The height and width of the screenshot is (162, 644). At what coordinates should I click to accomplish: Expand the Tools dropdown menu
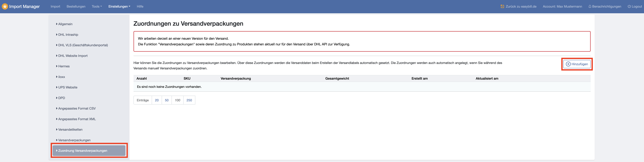click(x=96, y=6)
